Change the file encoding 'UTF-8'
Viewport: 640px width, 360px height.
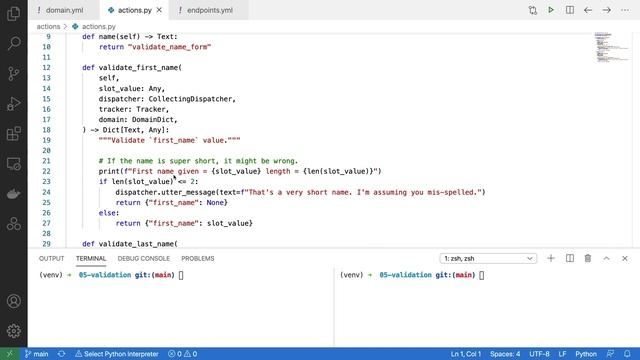[539, 354]
